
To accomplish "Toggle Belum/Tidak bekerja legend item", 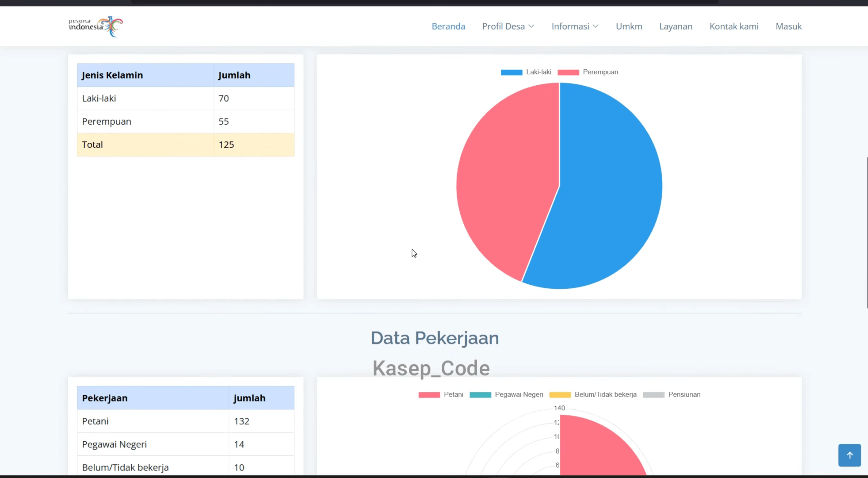I will 593,394.
